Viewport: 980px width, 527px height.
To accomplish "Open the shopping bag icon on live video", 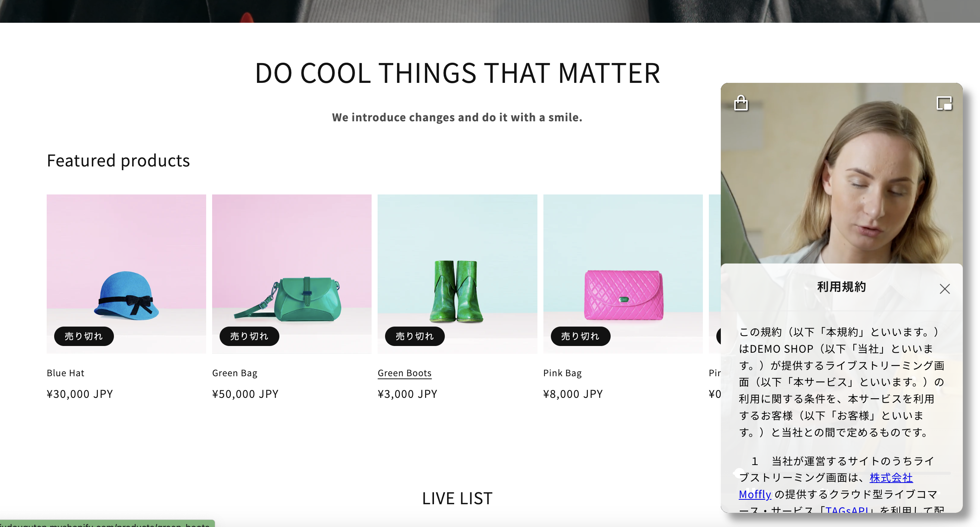I will pos(741,103).
